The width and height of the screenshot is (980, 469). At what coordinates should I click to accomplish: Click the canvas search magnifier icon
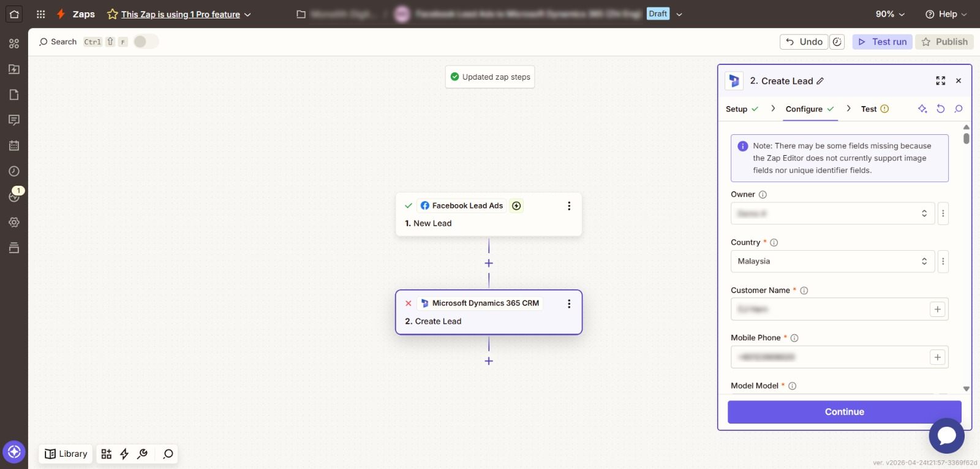pos(168,454)
